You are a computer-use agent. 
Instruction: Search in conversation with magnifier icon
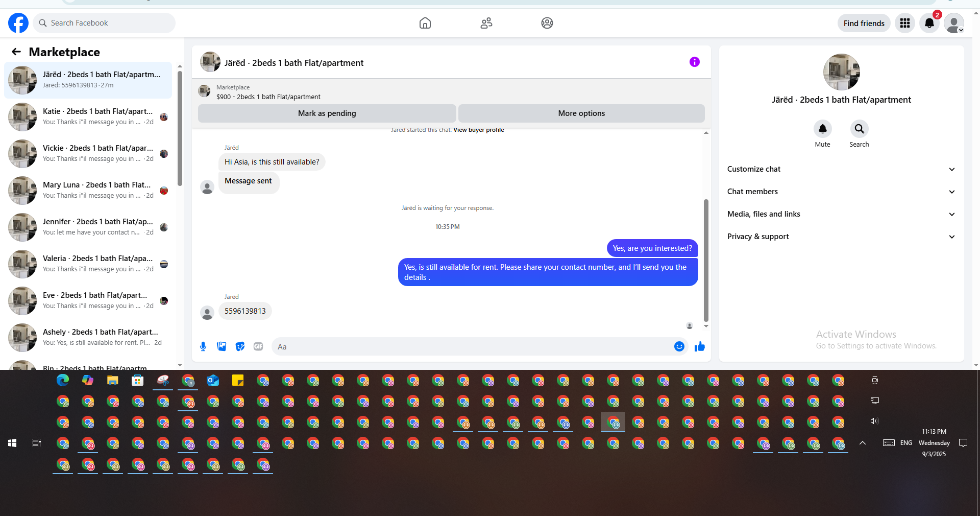(x=860, y=129)
